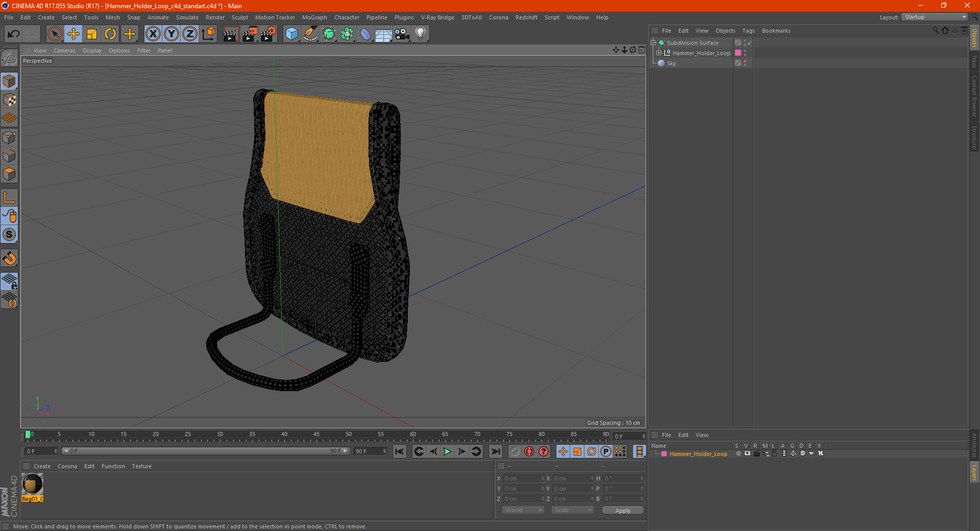This screenshot has width=980, height=531.
Task: Toggle Hammer_Holder_Loop visibility dots
Action: [x=745, y=53]
